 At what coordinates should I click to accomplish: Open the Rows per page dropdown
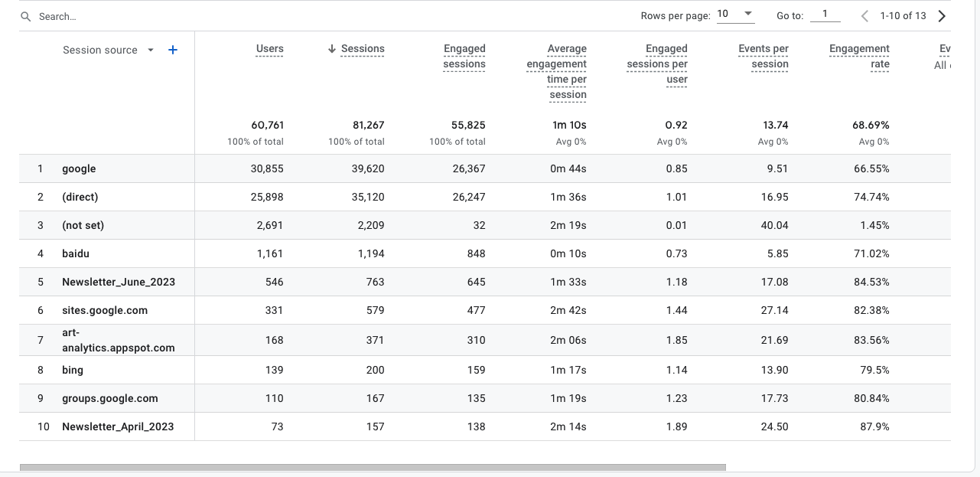(734, 15)
